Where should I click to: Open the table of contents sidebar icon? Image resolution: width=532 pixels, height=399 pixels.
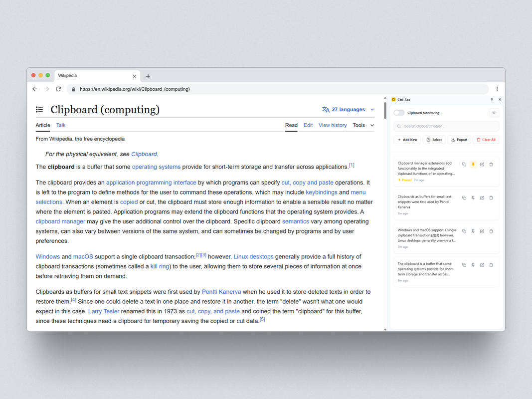click(x=39, y=109)
